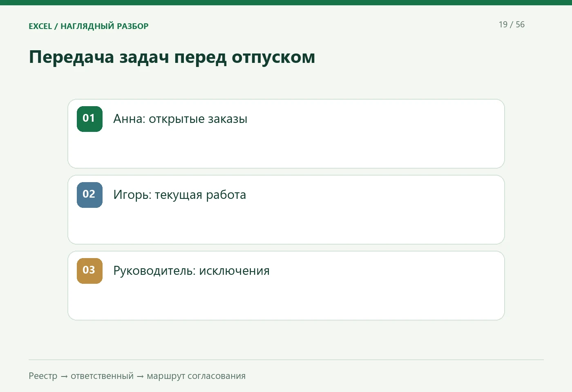The height and width of the screenshot is (392, 572).
Task: Click the gold 03 number badge
Action: (89, 271)
